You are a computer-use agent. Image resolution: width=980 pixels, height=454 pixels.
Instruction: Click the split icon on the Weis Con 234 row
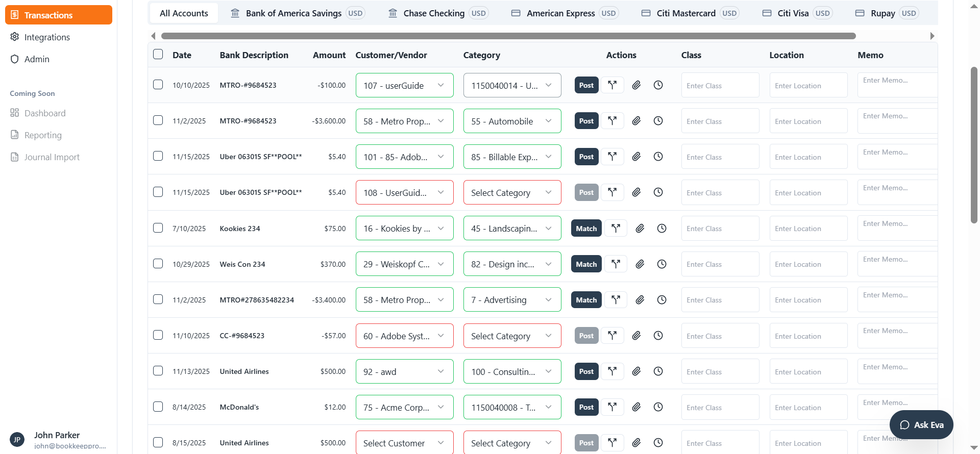pyautogui.click(x=616, y=264)
